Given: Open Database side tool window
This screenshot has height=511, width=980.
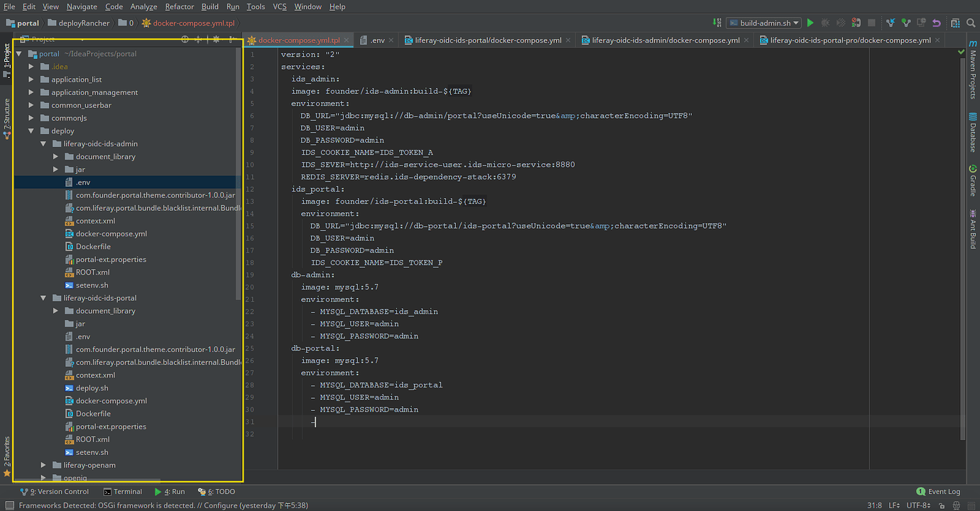Looking at the screenshot, I should 972,133.
